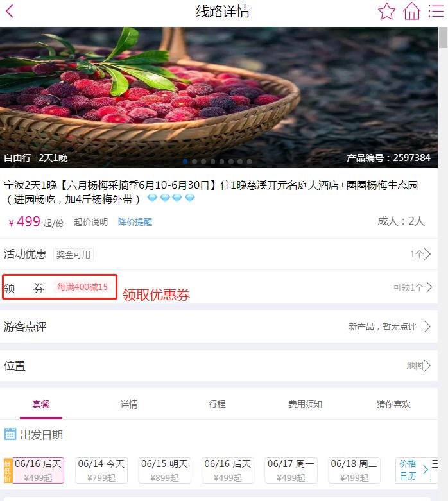Click the page vertical scrollbar thumb
This screenshot has height=501, width=448.
point(443,37)
